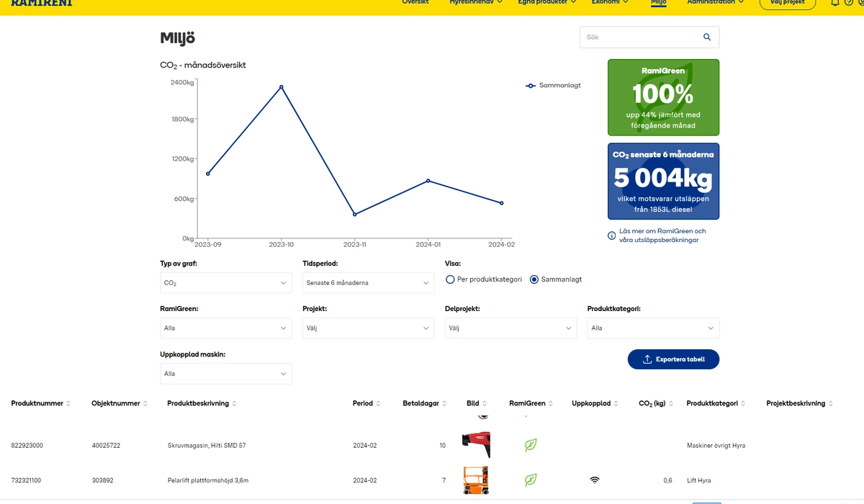
Task: Open the Delprojekt dropdown
Action: (511, 328)
